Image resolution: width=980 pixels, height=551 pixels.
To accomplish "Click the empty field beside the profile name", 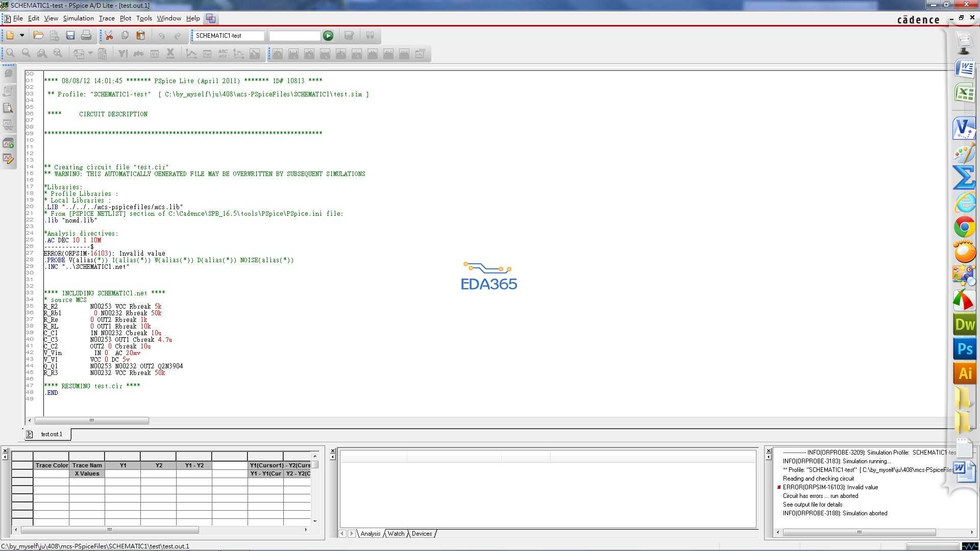I will [295, 36].
